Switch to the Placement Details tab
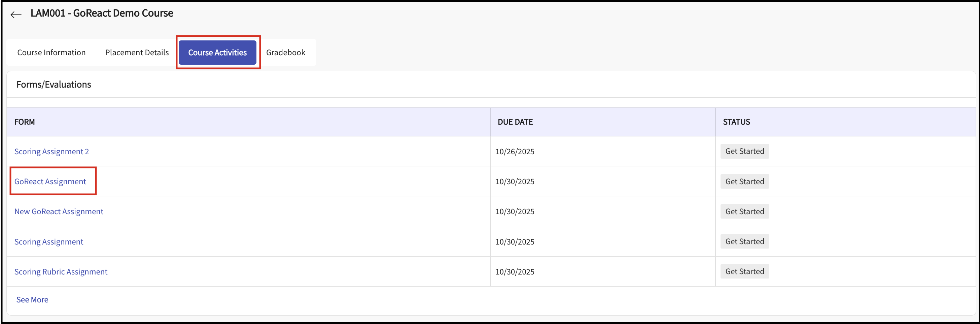980x324 pixels. click(137, 53)
